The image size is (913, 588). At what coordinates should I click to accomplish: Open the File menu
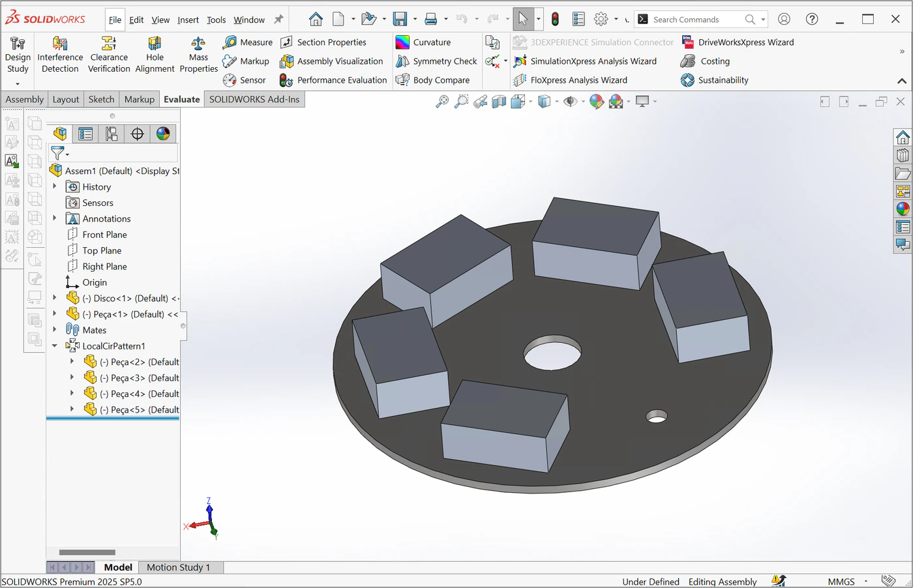click(115, 20)
